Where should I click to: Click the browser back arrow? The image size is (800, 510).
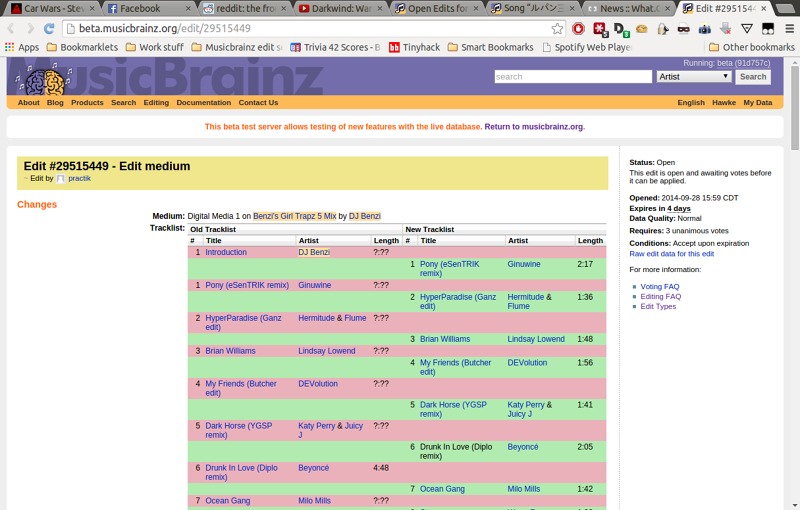coord(11,29)
